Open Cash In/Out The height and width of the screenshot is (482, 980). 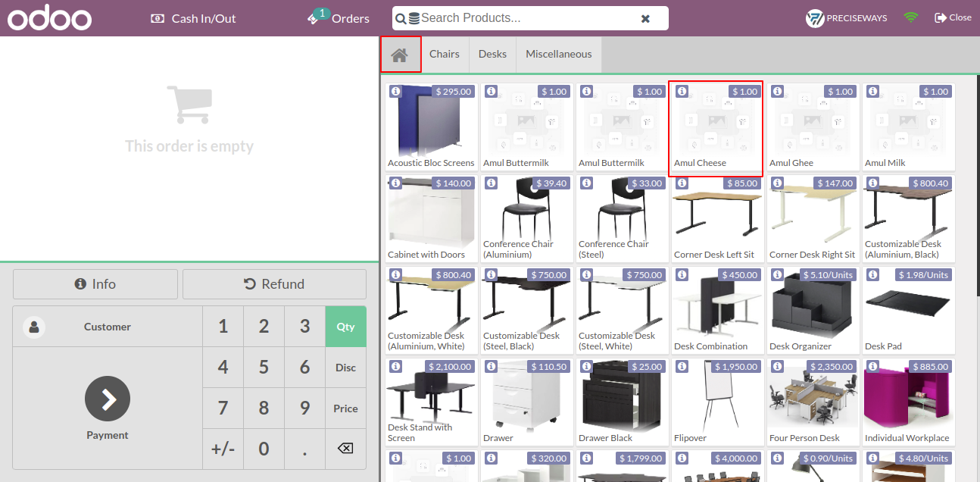[x=193, y=18]
